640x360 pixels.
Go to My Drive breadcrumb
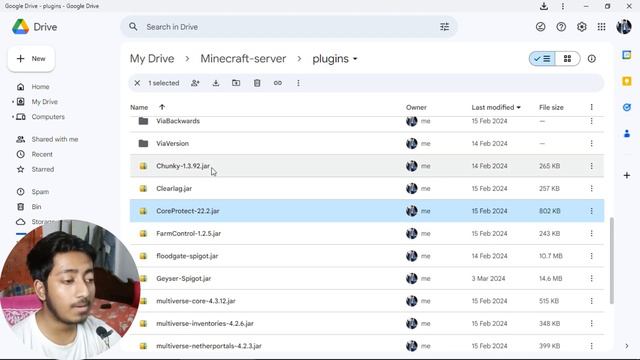coord(152,59)
